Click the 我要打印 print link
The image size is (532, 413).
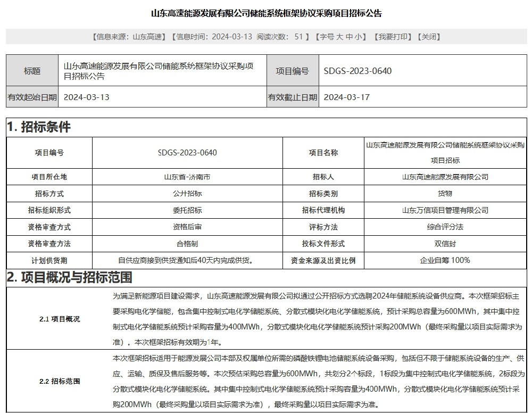[393, 37]
